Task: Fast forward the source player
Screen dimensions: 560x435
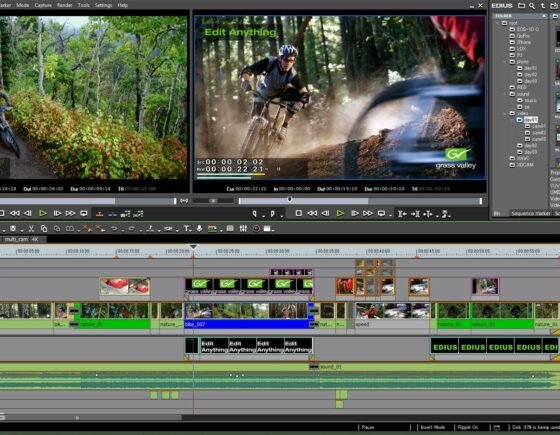Action: tap(70, 213)
